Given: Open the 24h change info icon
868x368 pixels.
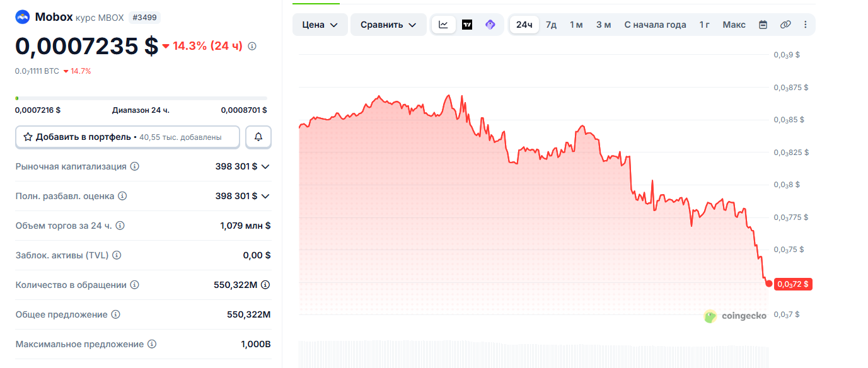Looking at the screenshot, I should [252, 46].
